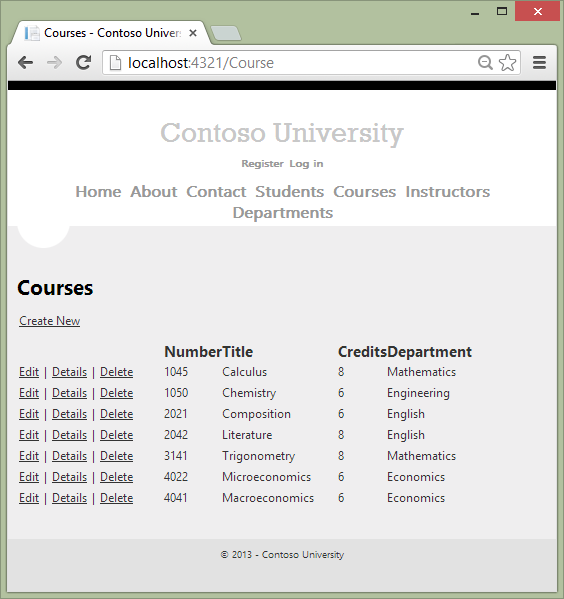View Details for Microeconomics
Viewport: 564px width, 599px height.
(x=70, y=477)
